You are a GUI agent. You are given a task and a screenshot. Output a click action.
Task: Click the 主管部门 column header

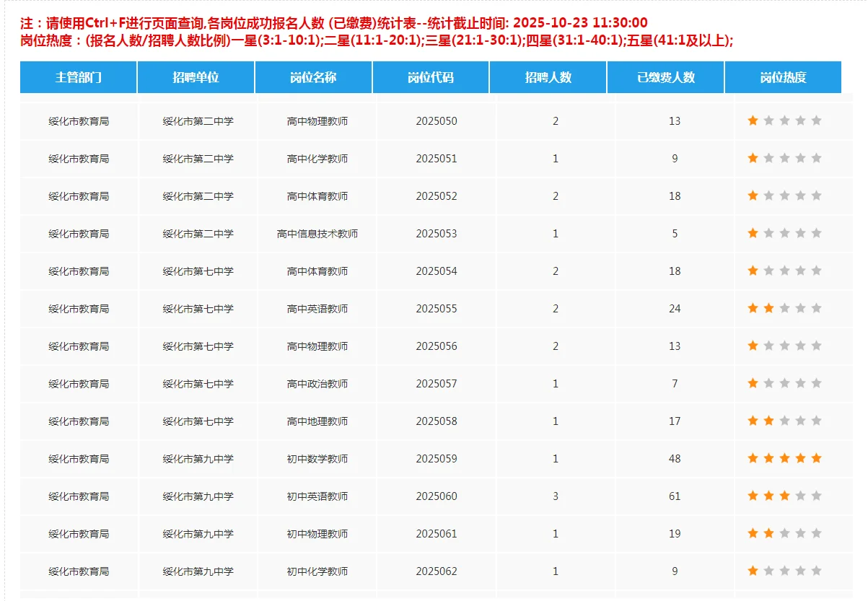tap(79, 78)
